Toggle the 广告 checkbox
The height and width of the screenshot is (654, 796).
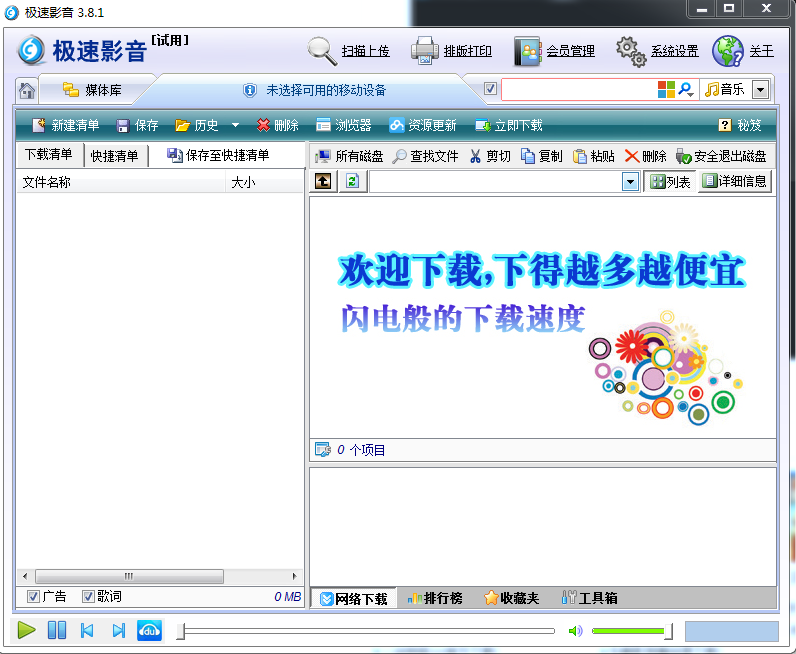click(x=34, y=597)
